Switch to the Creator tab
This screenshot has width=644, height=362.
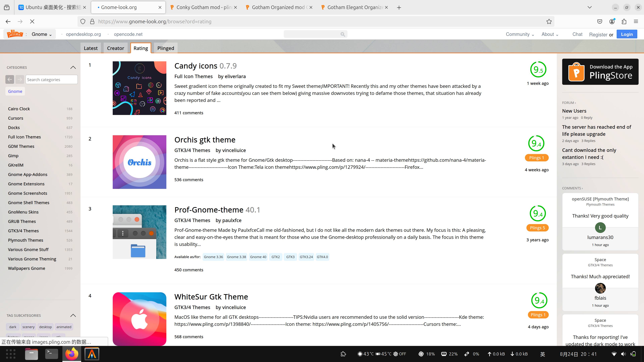click(x=116, y=48)
